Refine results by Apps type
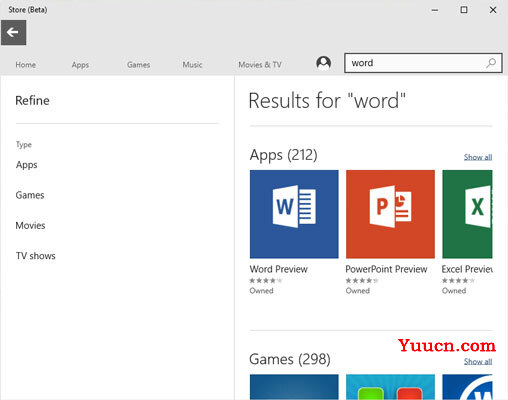 click(x=27, y=165)
